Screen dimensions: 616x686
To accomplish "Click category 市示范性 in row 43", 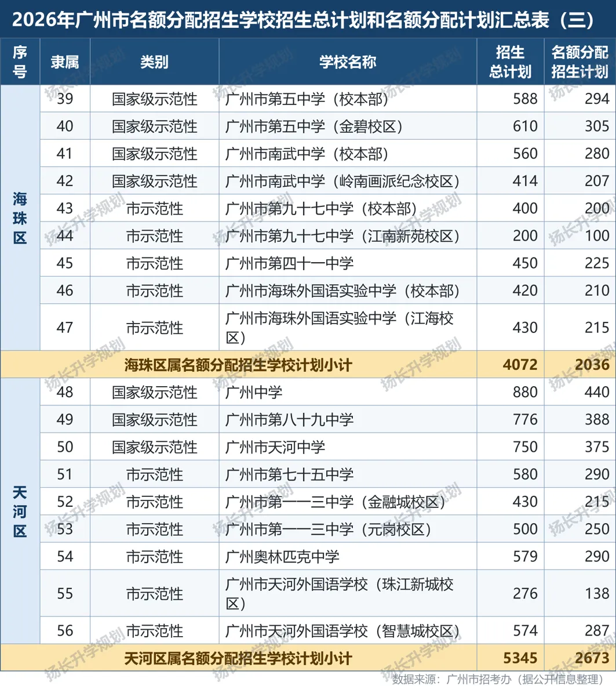I will [154, 209].
